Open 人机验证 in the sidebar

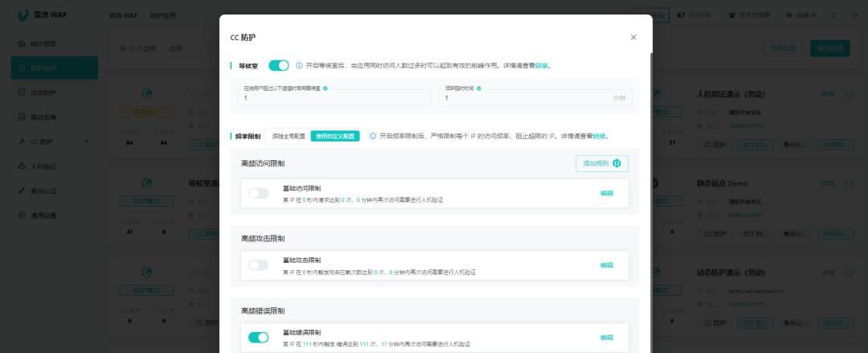(x=55, y=166)
